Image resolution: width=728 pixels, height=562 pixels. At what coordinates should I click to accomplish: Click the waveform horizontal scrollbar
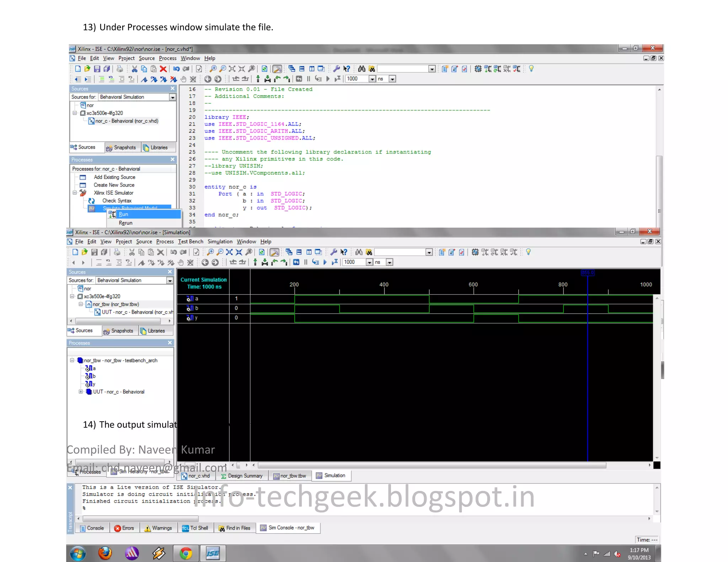(x=432, y=465)
